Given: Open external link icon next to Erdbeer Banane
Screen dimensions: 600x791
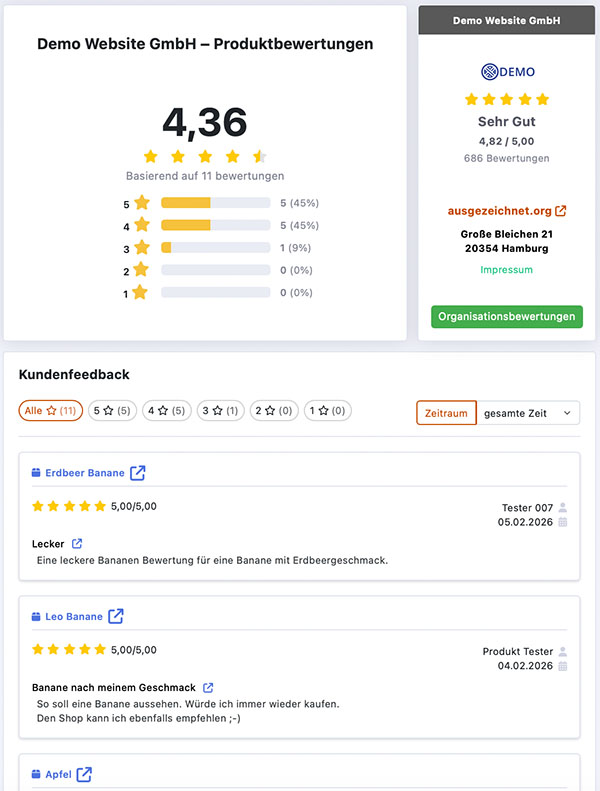Looking at the screenshot, I should click(138, 473).
